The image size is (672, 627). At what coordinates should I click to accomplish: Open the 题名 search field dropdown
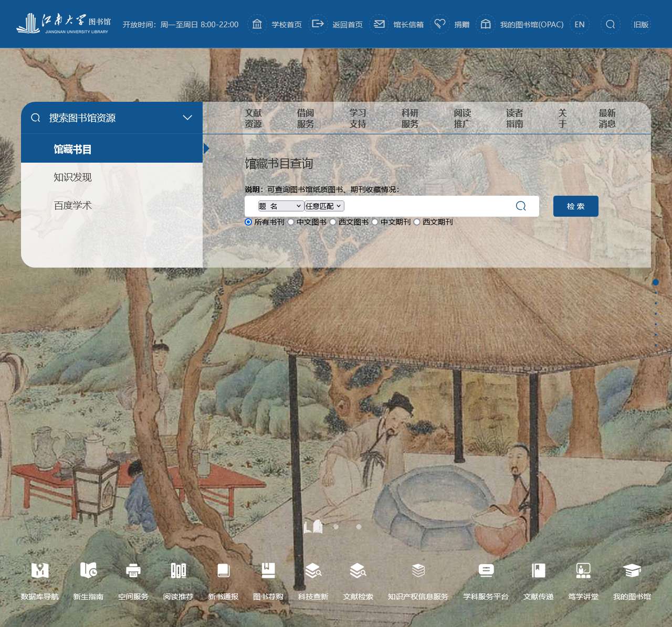tap(280, 206)
